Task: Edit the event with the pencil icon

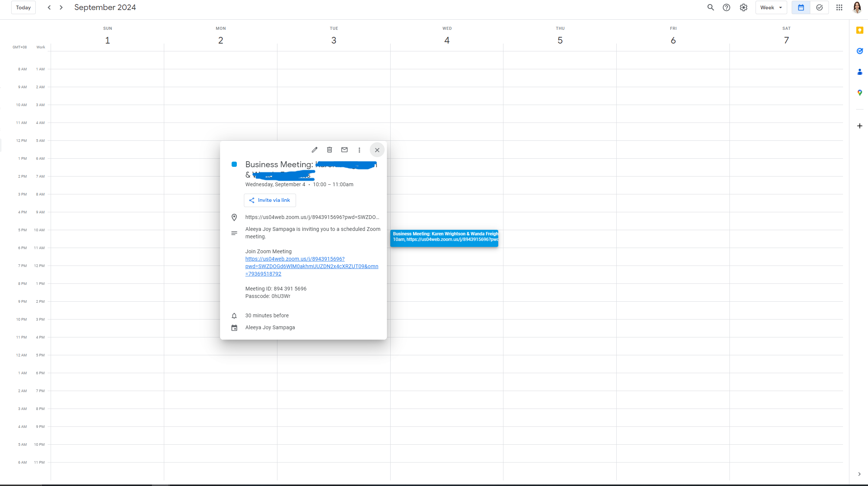Action: coord(315,150)
